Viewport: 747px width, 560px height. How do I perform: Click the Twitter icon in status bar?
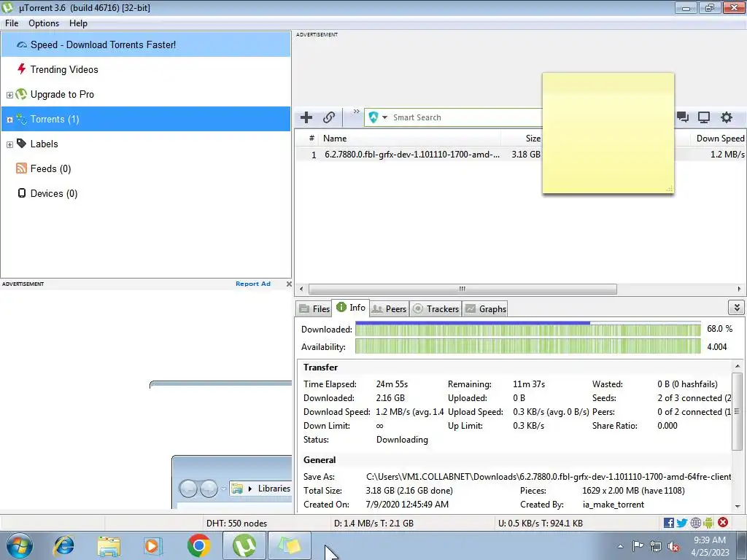(682, 523)
